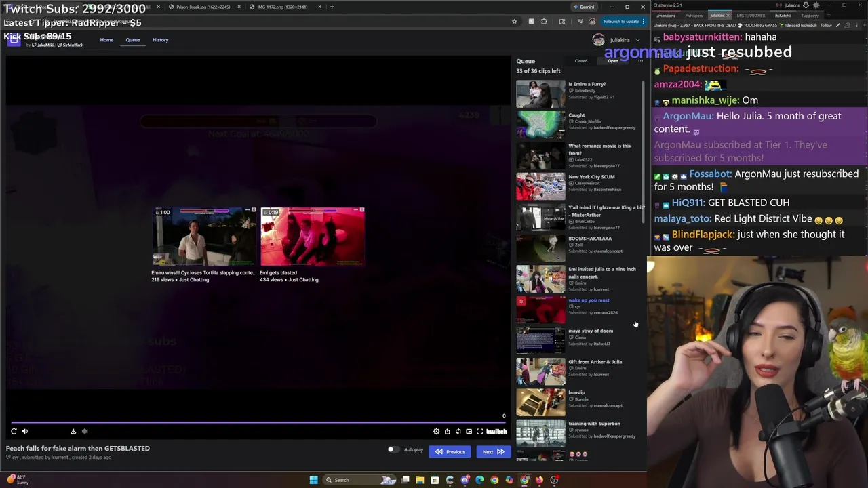Play suggested clip 'Emi gets blasted'
Image resolution: width=868 pixels, height=488 pixels.
click(313, 245)
